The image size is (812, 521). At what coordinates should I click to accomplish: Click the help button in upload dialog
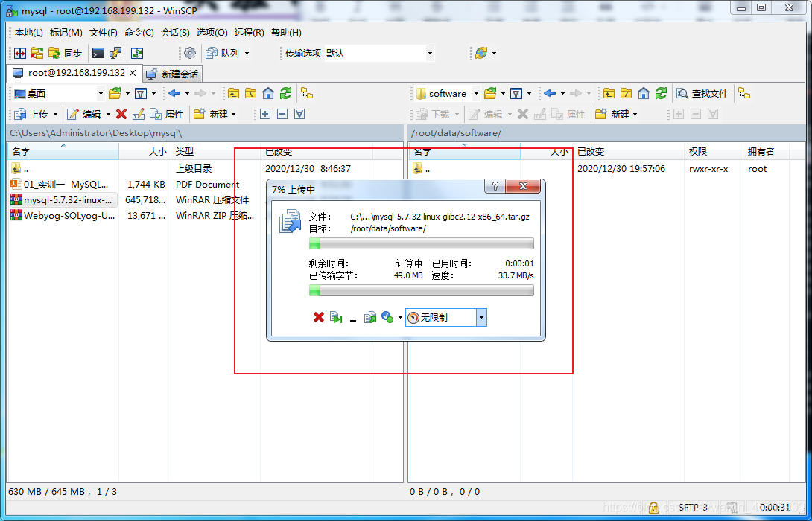[495, 186]
